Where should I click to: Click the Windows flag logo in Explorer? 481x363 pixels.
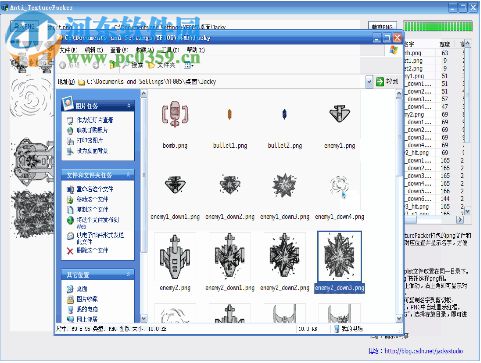[394, 50]
